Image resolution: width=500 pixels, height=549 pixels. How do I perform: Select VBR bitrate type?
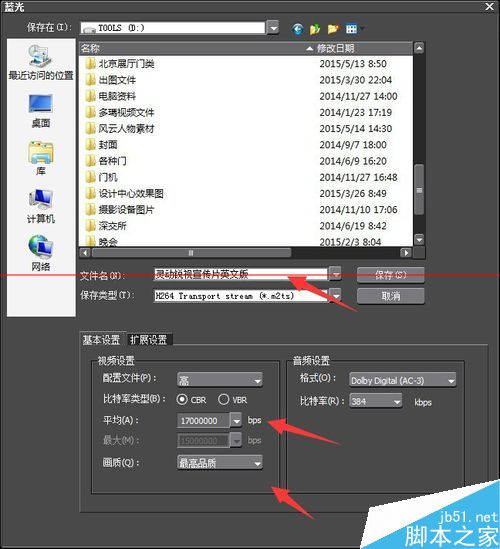tap(223, 399)
